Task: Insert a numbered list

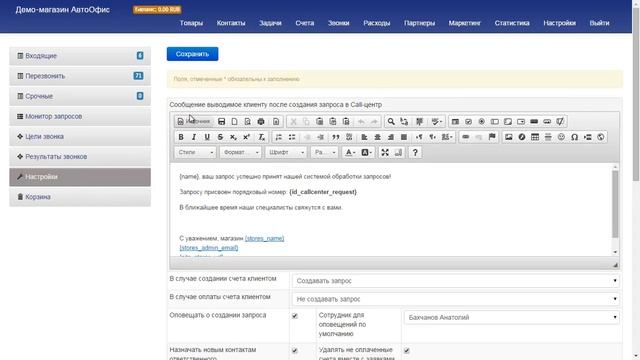Action: click(x=279, y=137)
